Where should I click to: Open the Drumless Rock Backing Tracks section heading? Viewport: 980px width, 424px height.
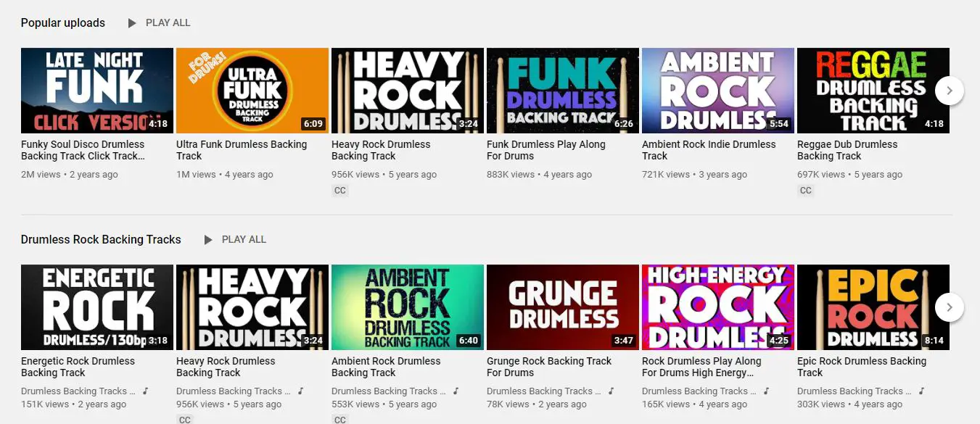coord(101,240)
